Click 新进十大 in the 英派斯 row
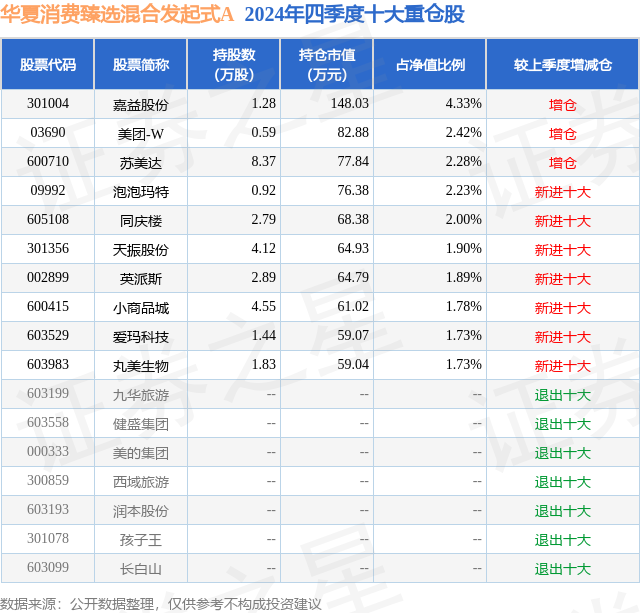The width and height of the screenshot is (640, 613). (x=563, y=279)
